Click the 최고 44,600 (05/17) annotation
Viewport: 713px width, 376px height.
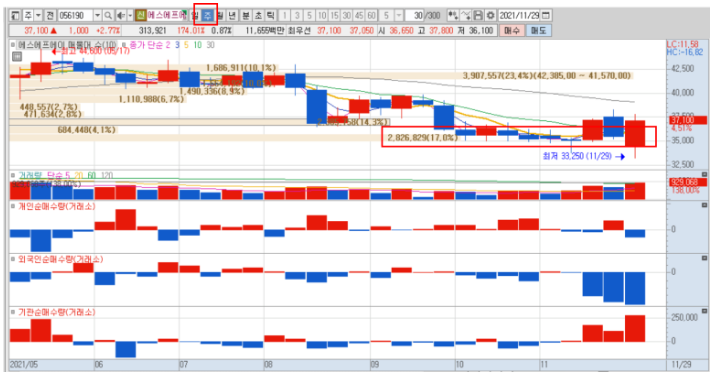pyautogui.click(x=95, y=50)
